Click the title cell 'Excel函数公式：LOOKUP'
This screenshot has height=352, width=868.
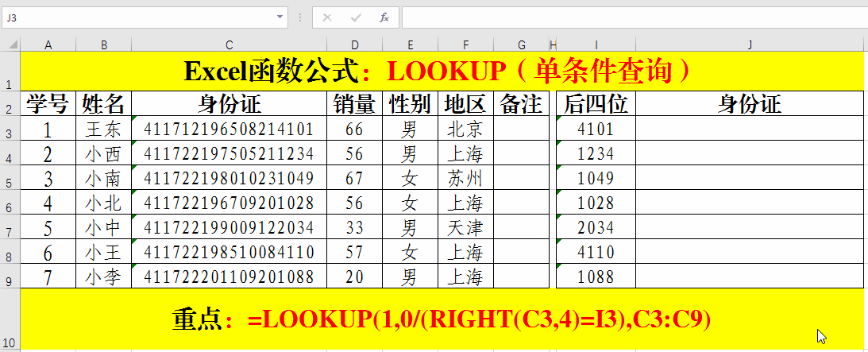pos(442,71)
